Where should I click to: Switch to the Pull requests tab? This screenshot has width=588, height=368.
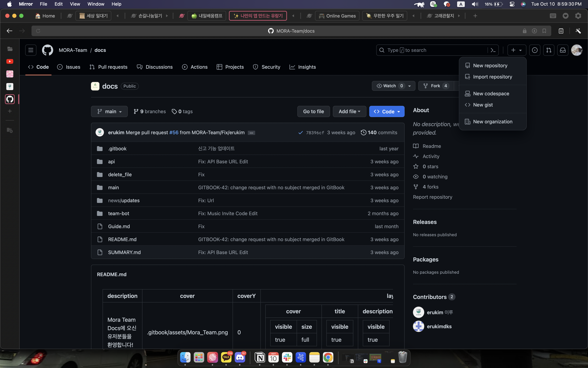(108, 67)
